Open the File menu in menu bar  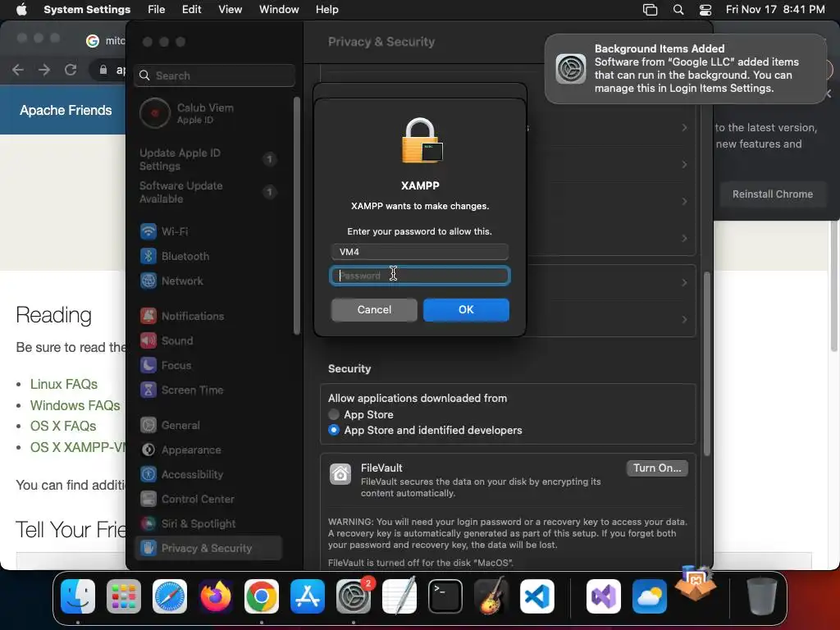157,10
